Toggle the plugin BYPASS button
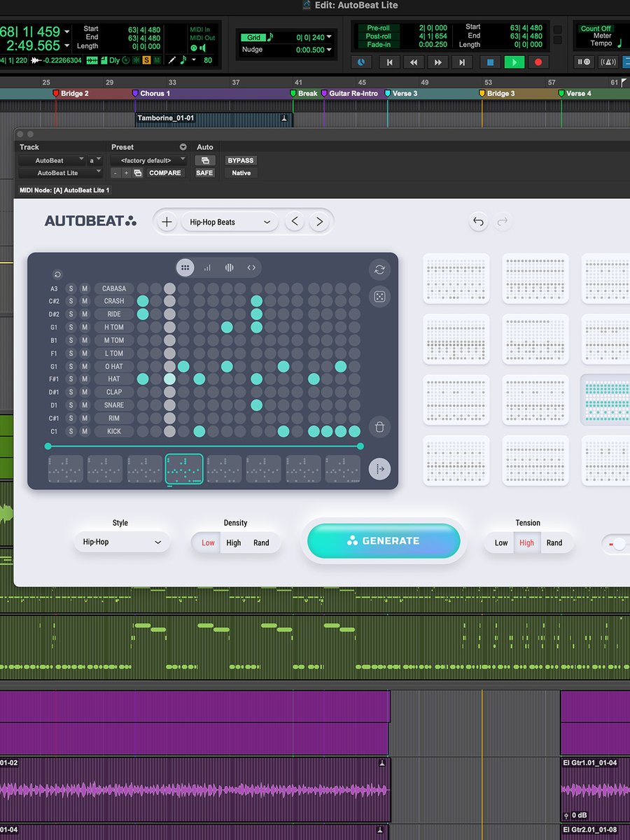Image resolution: width=630 pixels, height=840 pixels. (240, 160)
